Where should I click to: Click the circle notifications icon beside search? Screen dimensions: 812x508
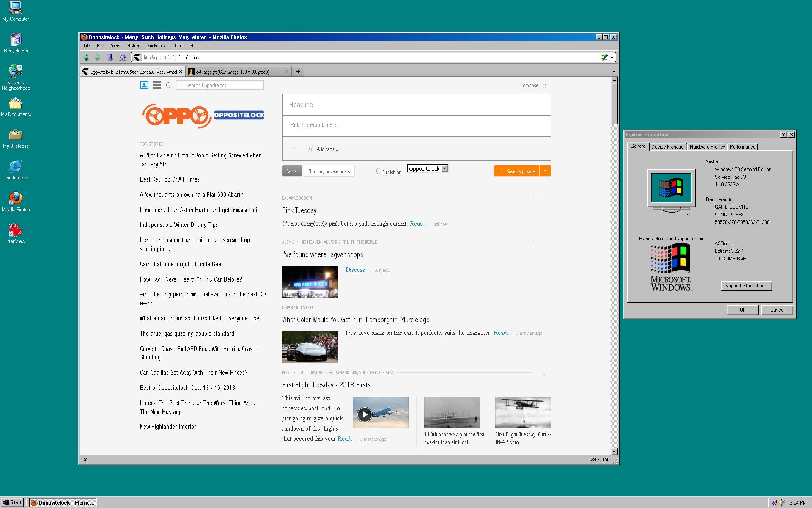(x=168, y=85)
